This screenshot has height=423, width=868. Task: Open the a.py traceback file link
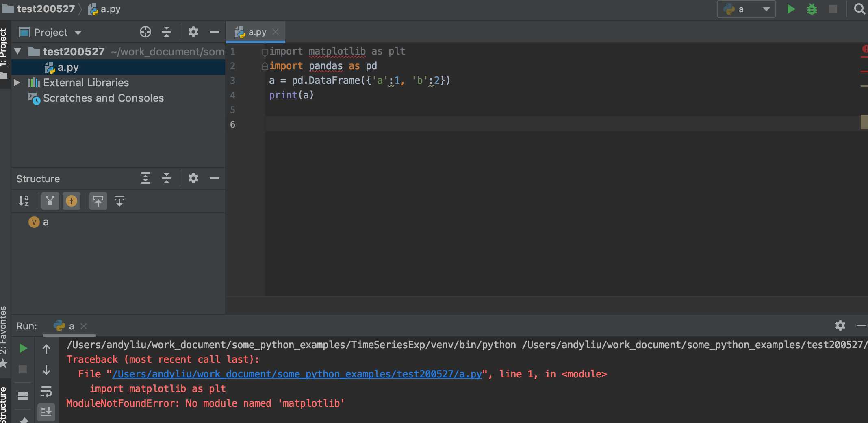tap(297, 374)
